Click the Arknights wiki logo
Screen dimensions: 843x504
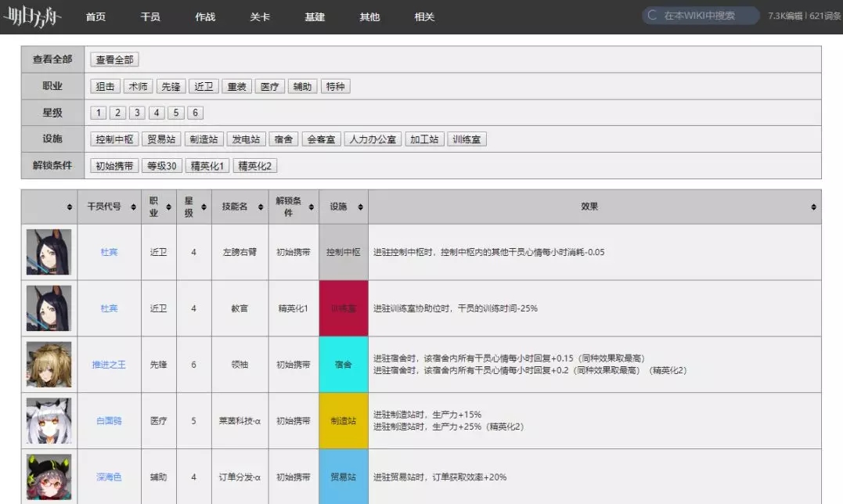pyautogui.click(x=32, y=17)
